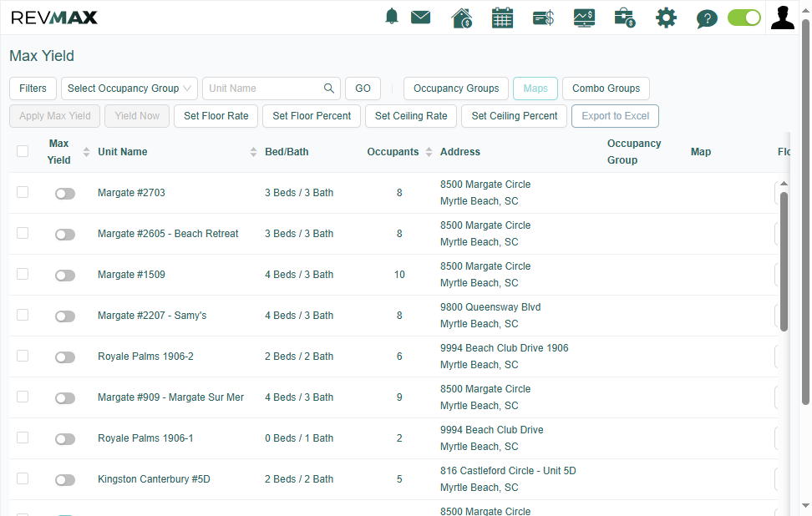Click the search magnifier in Unit Name field

(329, 89)
